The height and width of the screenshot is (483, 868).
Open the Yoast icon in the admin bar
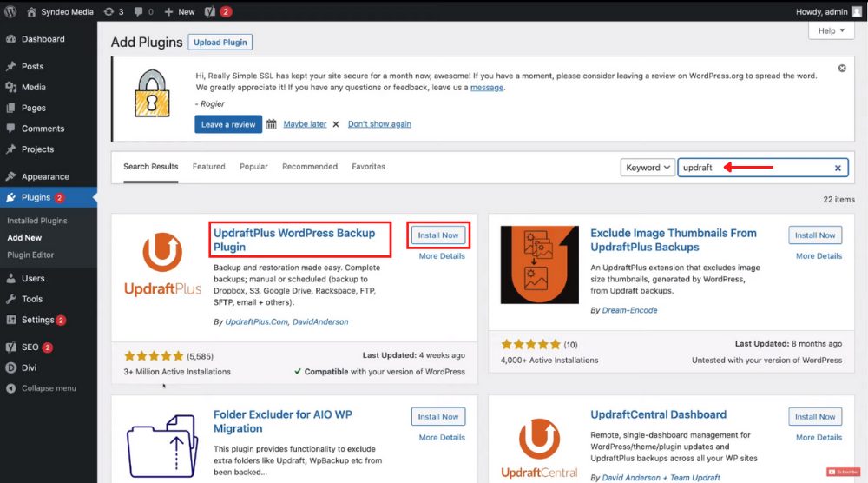tap(210, 11)
